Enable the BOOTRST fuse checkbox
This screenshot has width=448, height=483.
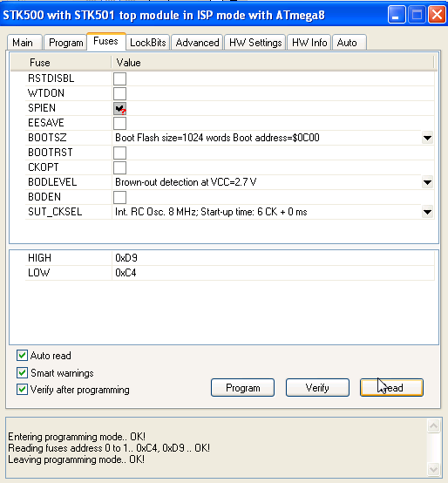(119, 153)
